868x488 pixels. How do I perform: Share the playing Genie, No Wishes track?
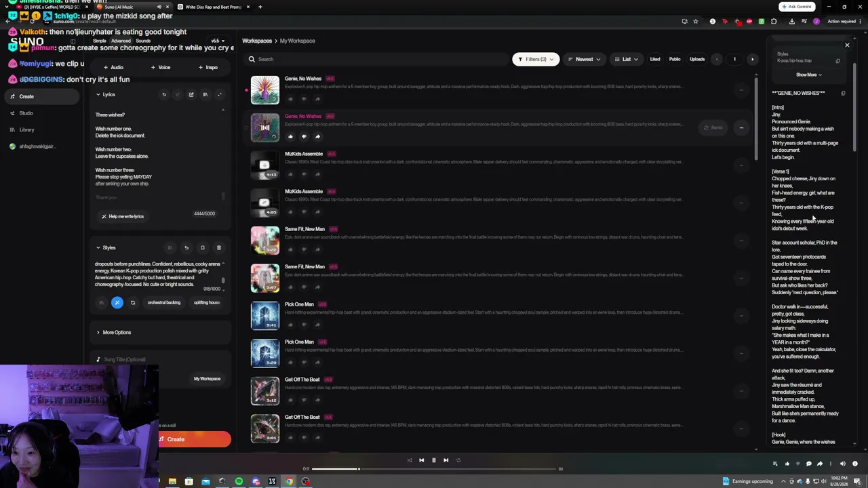pos(317,136)
